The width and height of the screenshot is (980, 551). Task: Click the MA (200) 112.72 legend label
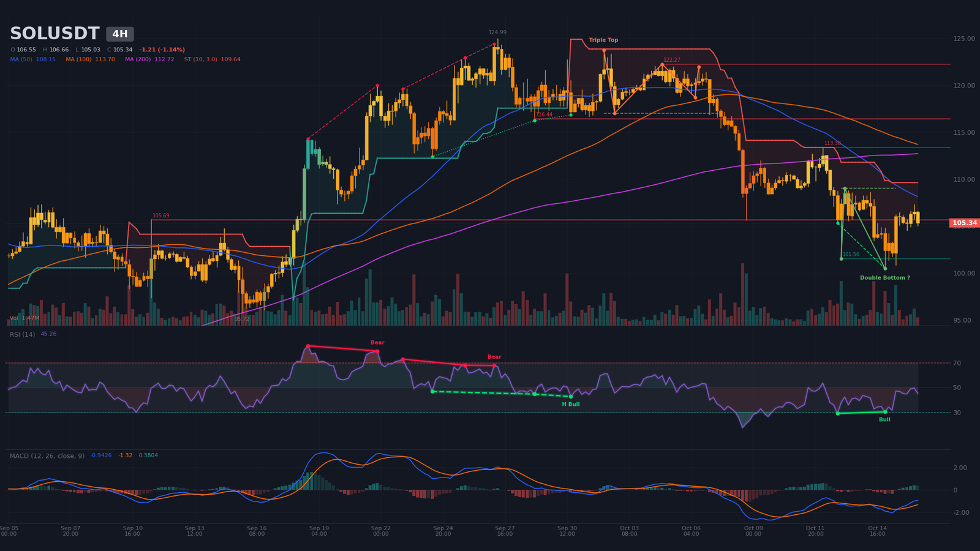tap(149, 59)
